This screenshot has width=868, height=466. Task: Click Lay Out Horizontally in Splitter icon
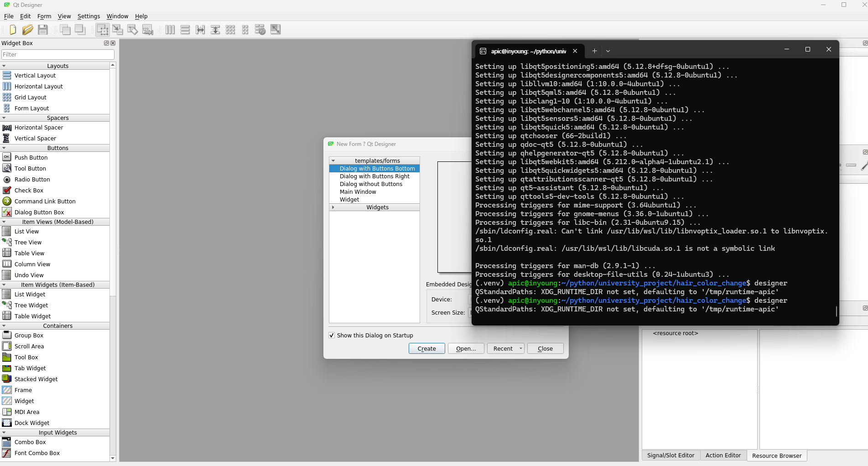click(200, 30)
